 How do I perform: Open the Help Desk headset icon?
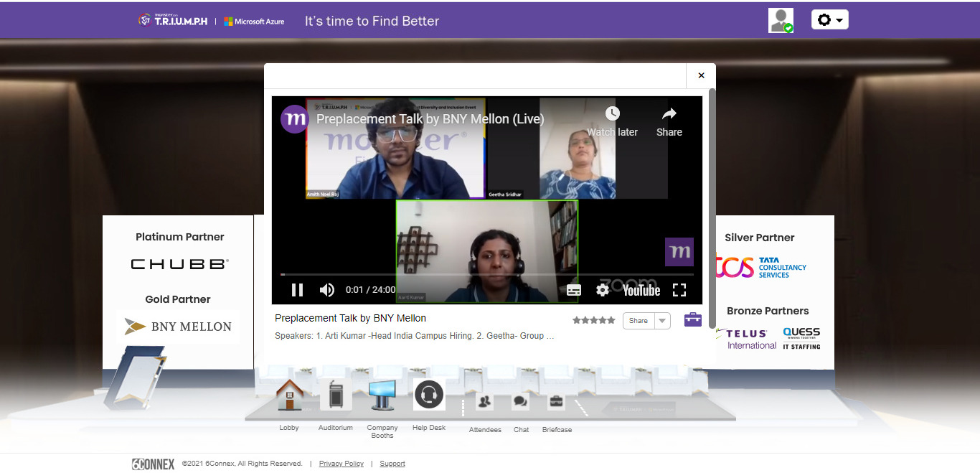click(x=429, y=394)
